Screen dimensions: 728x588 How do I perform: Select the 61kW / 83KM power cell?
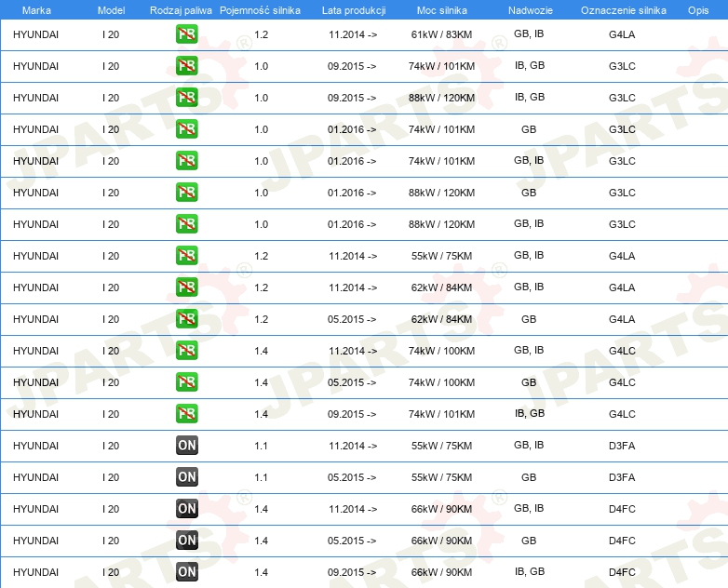click(x=442, y=34)
